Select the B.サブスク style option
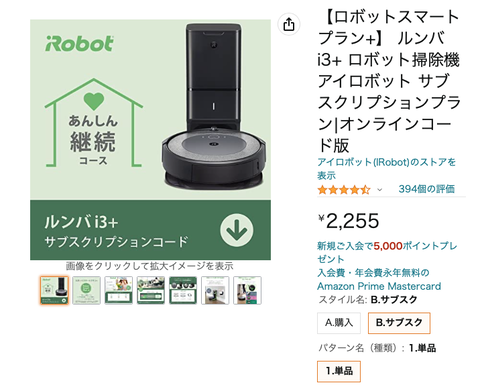 [399, 323]
